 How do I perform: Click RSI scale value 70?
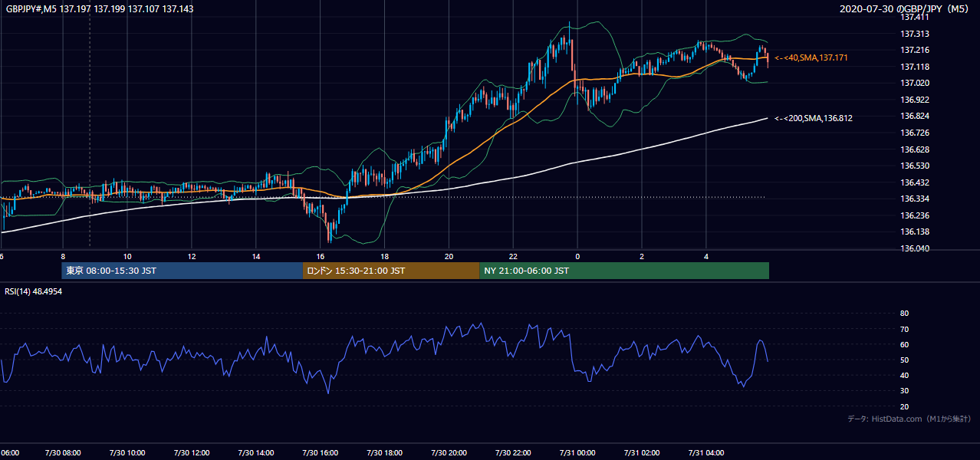pos(905,329)
